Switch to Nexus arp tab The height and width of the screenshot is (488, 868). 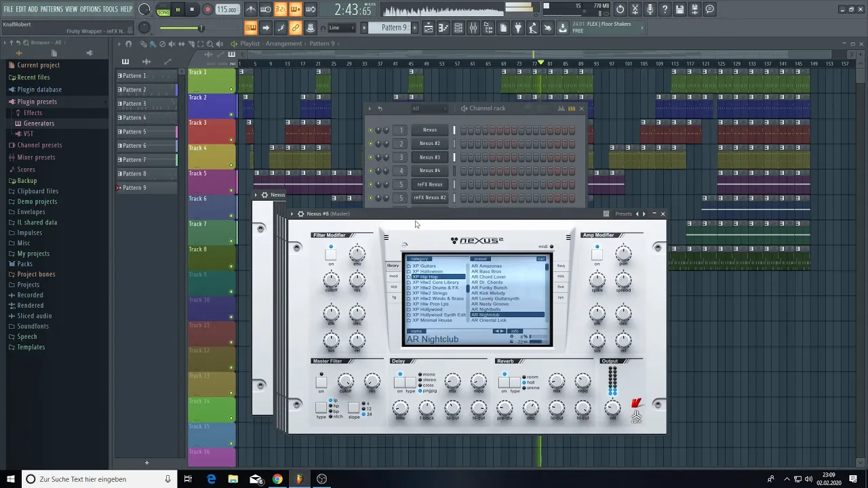[393, 287]
